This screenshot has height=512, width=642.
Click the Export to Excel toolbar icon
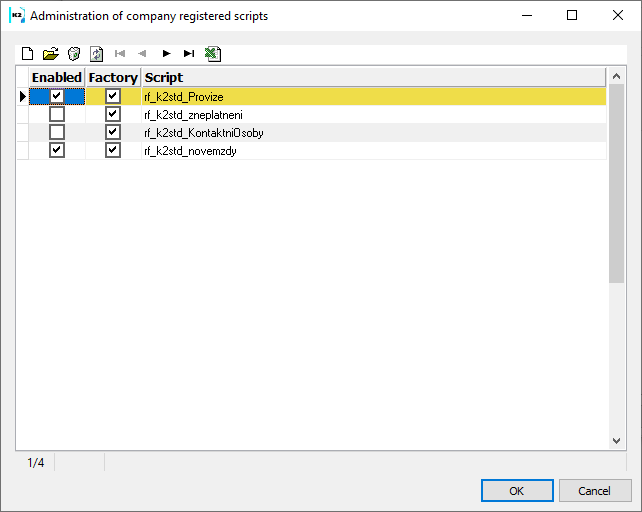coord(213,54)
